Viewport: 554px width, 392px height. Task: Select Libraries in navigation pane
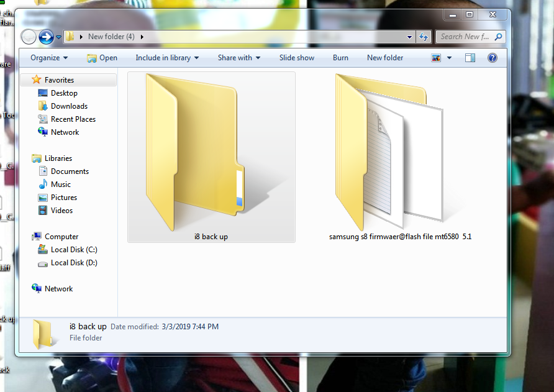(58, 158)
